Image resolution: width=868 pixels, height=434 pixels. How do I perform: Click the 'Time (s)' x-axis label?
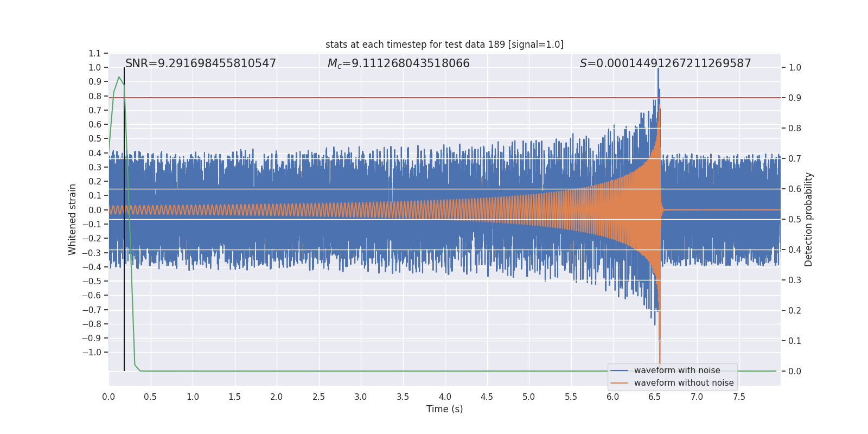[444, 409]
